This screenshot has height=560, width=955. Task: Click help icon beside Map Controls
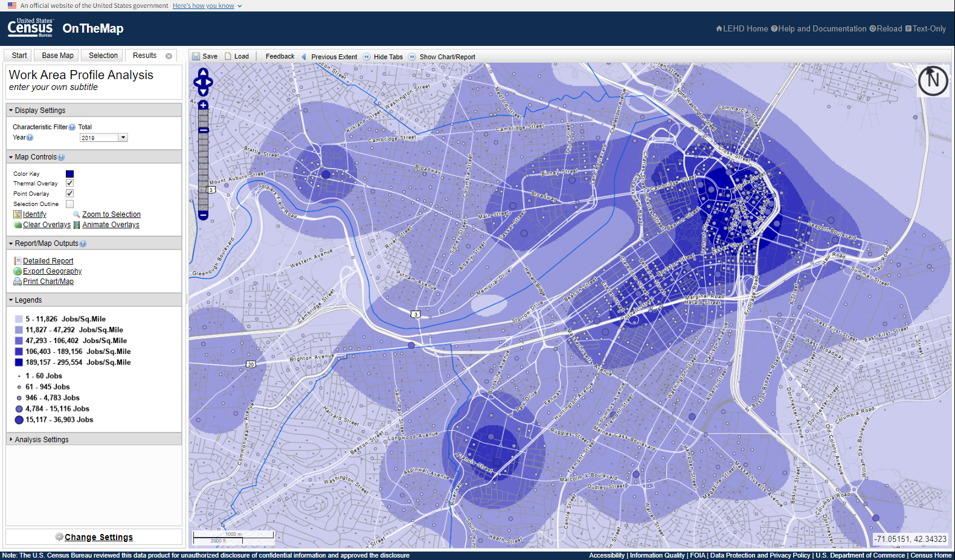[x=61, y=157]
